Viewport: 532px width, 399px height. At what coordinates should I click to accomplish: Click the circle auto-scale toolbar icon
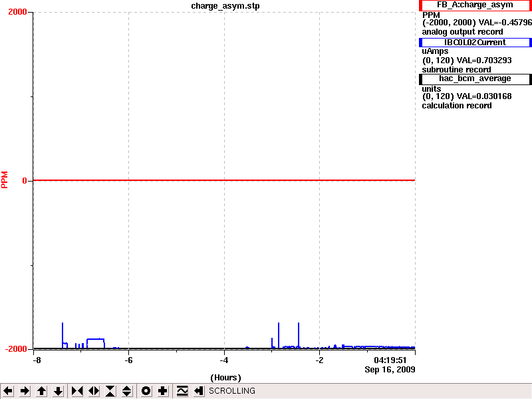146,391
